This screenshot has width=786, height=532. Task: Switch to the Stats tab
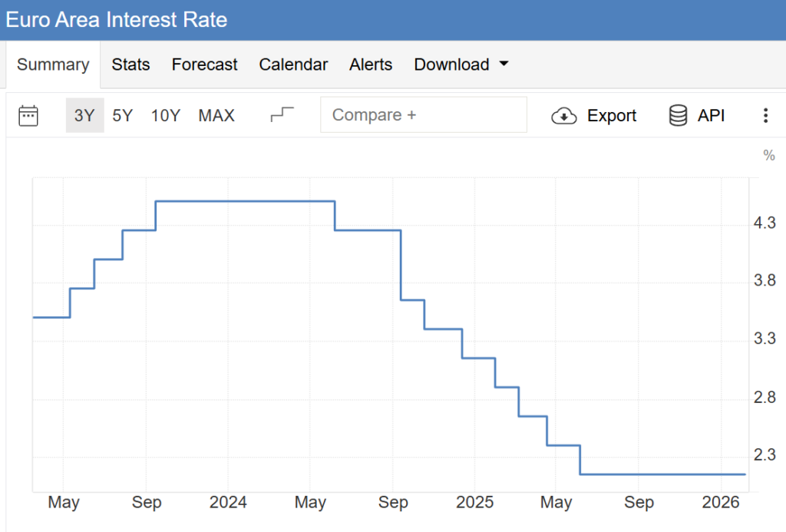(x=130, y=64)
